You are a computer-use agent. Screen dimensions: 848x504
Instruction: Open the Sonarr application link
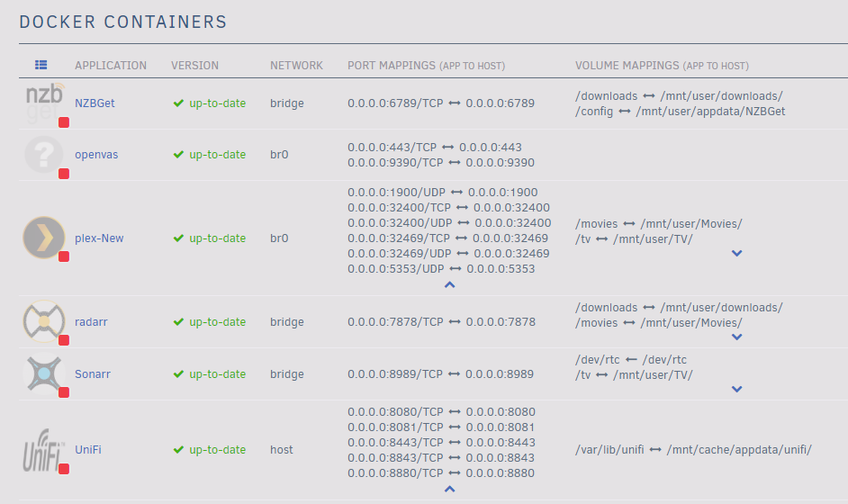[93, 373]
